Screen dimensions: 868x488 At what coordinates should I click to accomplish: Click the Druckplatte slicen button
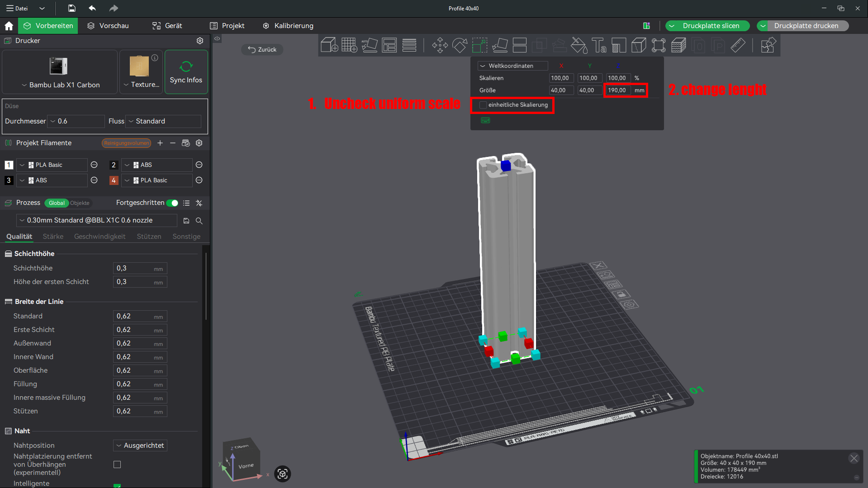coord(711,26)
